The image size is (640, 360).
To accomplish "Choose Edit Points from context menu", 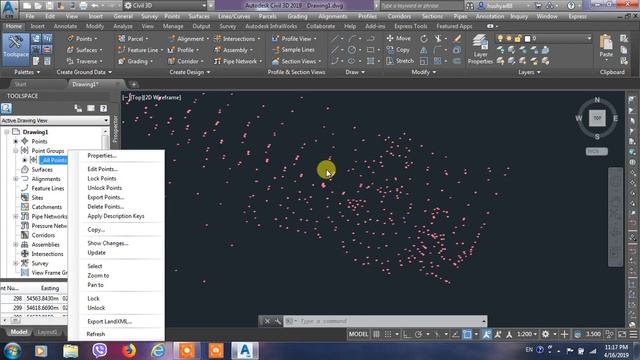I will coord(102,169).
